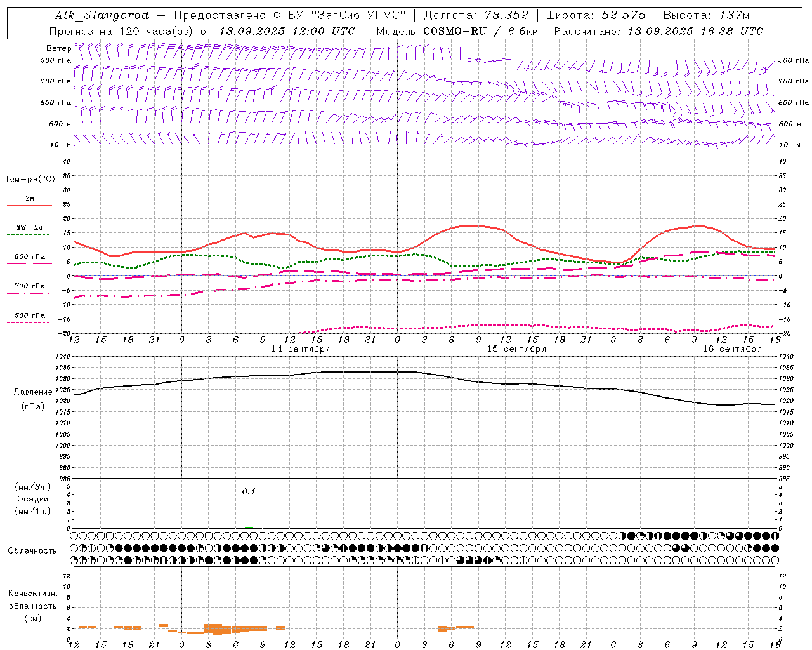Click the (км) unit of convective cloudiness
Viewport: 812px width, 650px height.
(32, 618)
